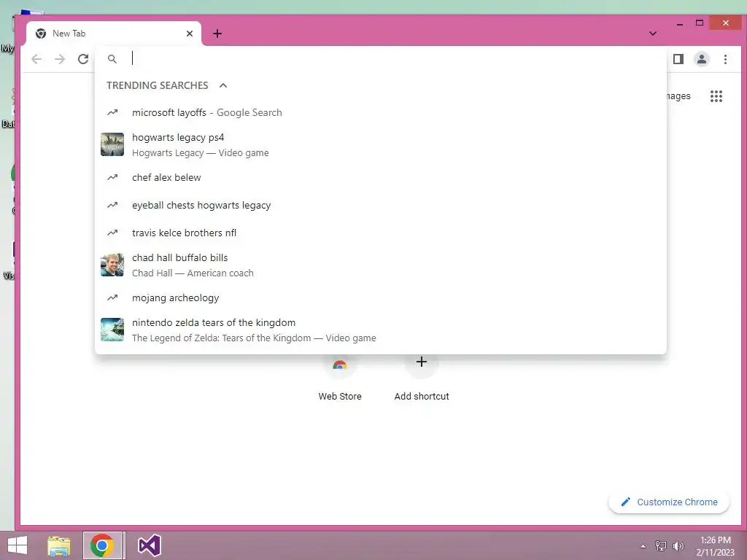Click trending arrow beside travis kelce
Screen dimensions: 747x560
click(x=112, y=233)
